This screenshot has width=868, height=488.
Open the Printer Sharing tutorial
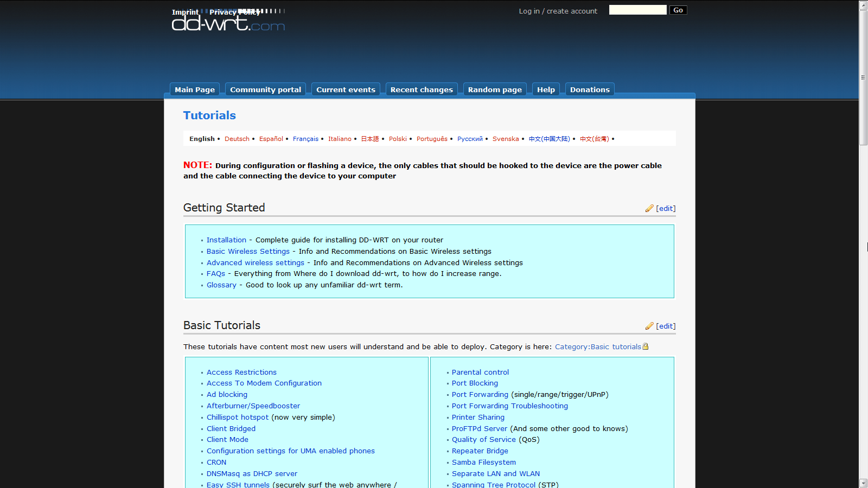[x=478, y=417]
